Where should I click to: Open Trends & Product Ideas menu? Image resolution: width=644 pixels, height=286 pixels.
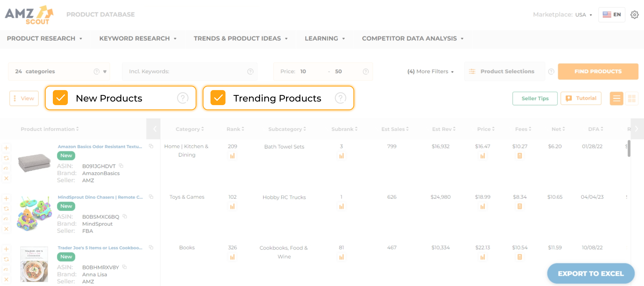[x=241, y=39]
